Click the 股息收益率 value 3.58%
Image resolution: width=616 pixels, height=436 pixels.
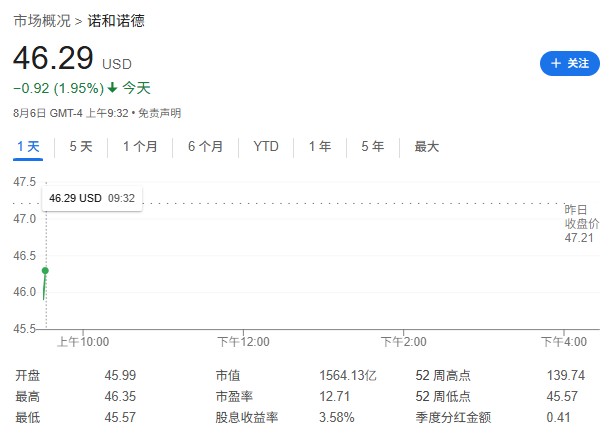coord(337,417)
